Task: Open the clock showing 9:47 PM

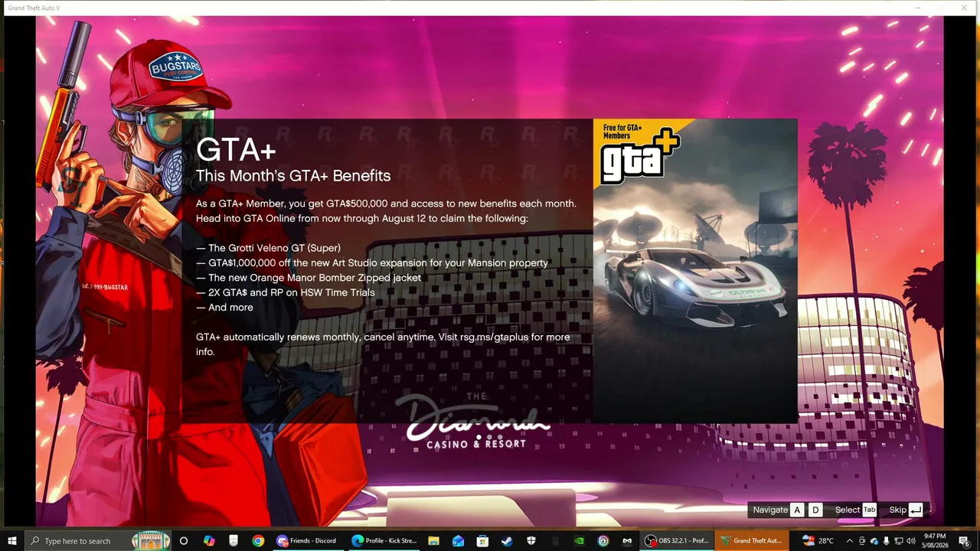Action: click(x=935, y=541)
